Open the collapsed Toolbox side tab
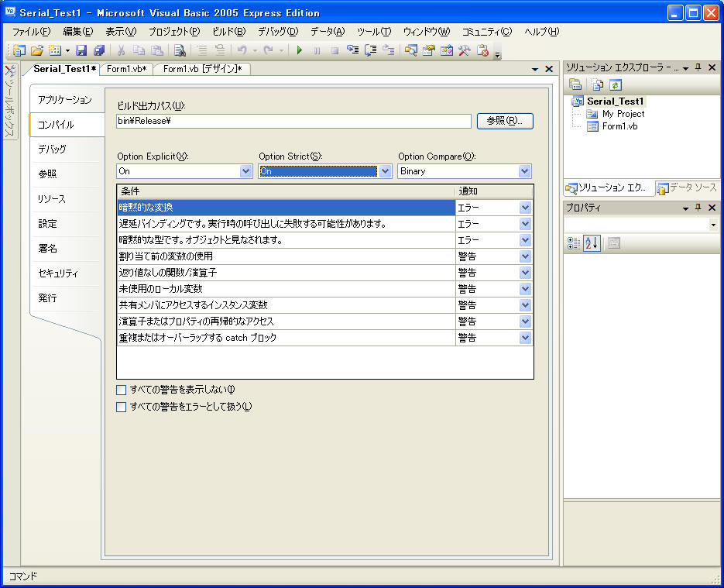The height and width of the screenshot is (588, 724). 10,101
